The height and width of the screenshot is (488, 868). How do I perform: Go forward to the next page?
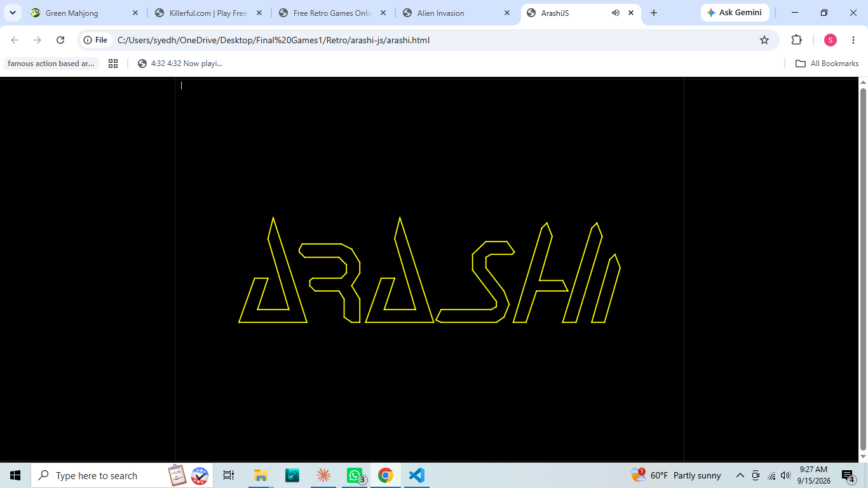point(37,40)
